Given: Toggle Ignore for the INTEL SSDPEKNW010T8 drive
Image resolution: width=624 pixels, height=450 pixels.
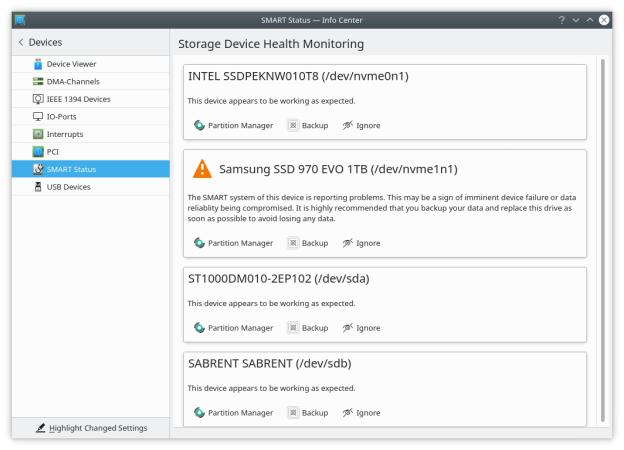Looking at the screenshot, I should tap(361, 125).
